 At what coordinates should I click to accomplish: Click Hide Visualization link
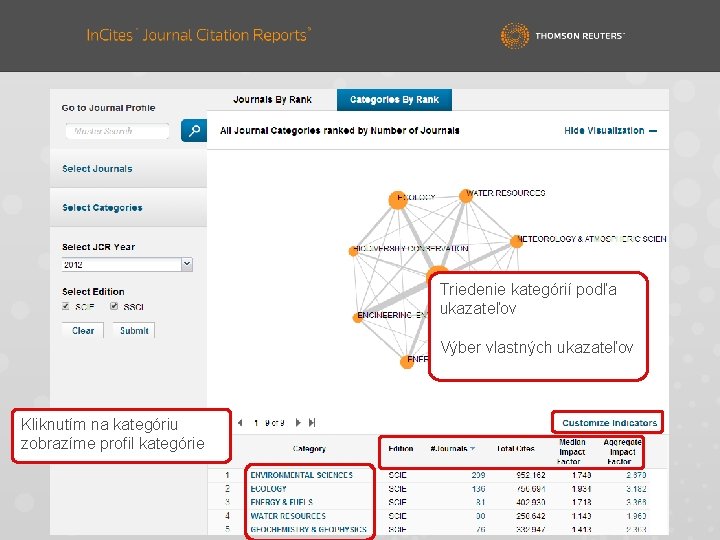point(610,131)
